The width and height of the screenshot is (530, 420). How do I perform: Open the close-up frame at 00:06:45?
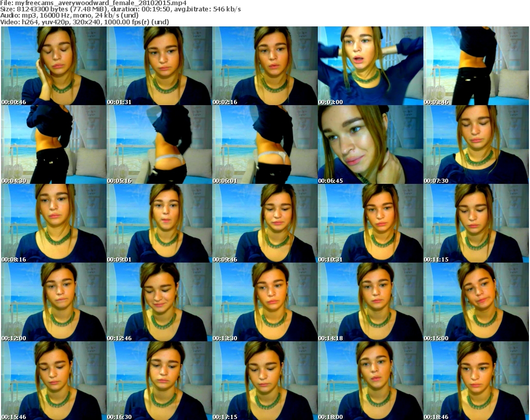370,144
